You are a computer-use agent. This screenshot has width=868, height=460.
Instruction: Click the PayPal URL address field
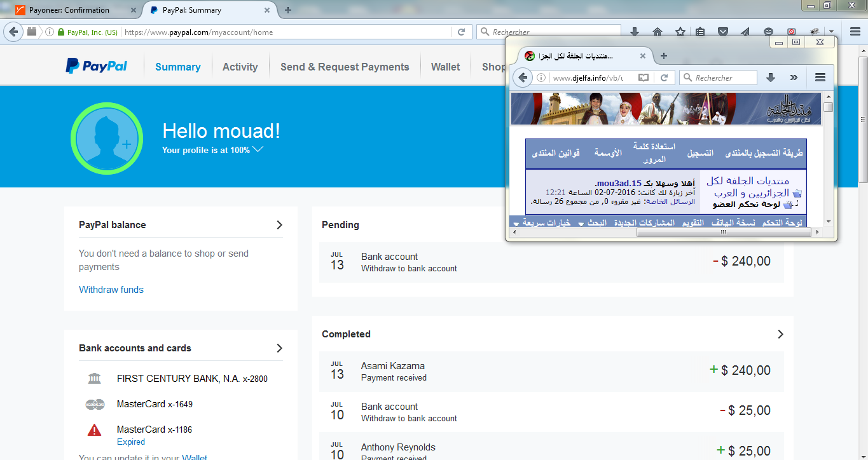point(287,32)
